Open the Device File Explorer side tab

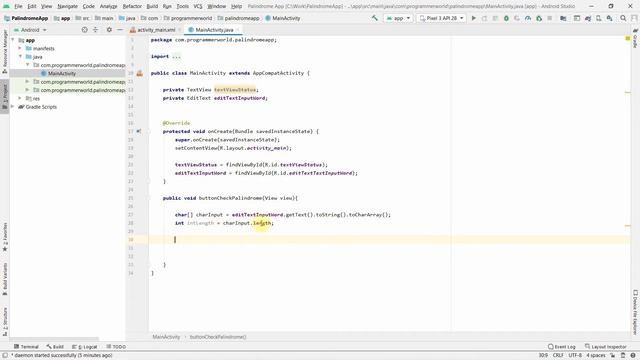point(636,312)
